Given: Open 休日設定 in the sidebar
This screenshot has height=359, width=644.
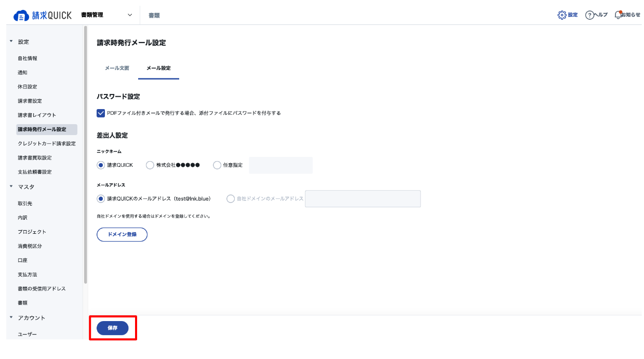Looking at the screenshot, I should [28, 87].
